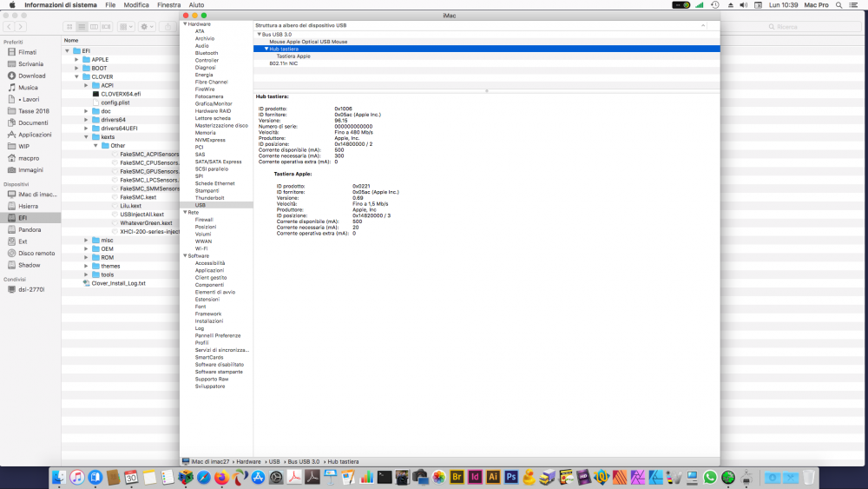Open Terminal from the dock
The width and height of the screenshot is (868, 489).
(385, 478)
